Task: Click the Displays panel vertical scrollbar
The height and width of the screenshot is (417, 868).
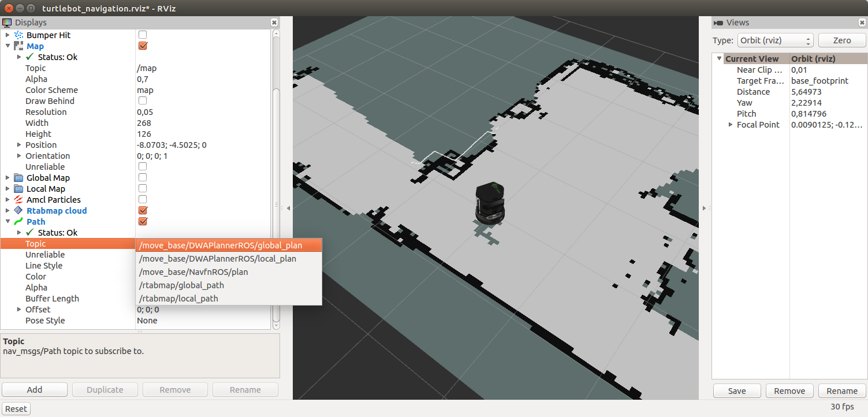Action: 276,173
